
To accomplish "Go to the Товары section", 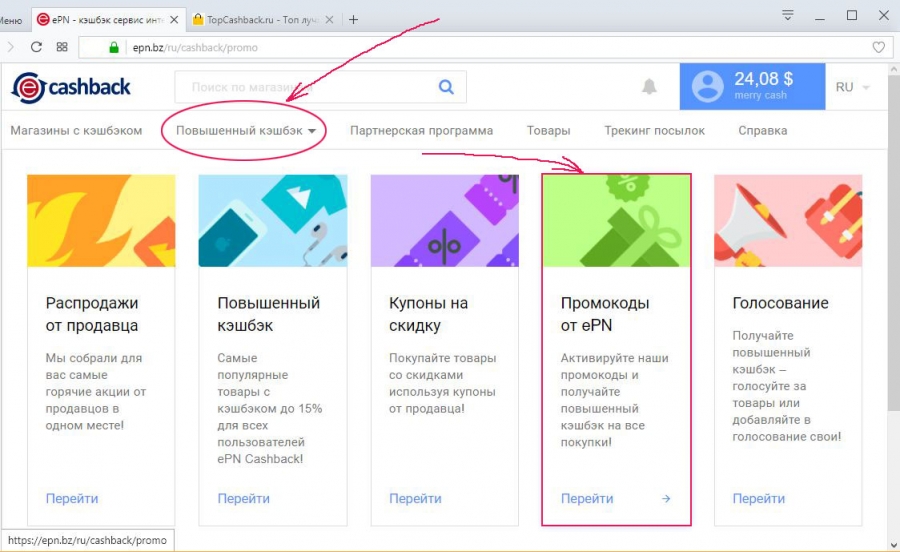I will coord(549,130).
